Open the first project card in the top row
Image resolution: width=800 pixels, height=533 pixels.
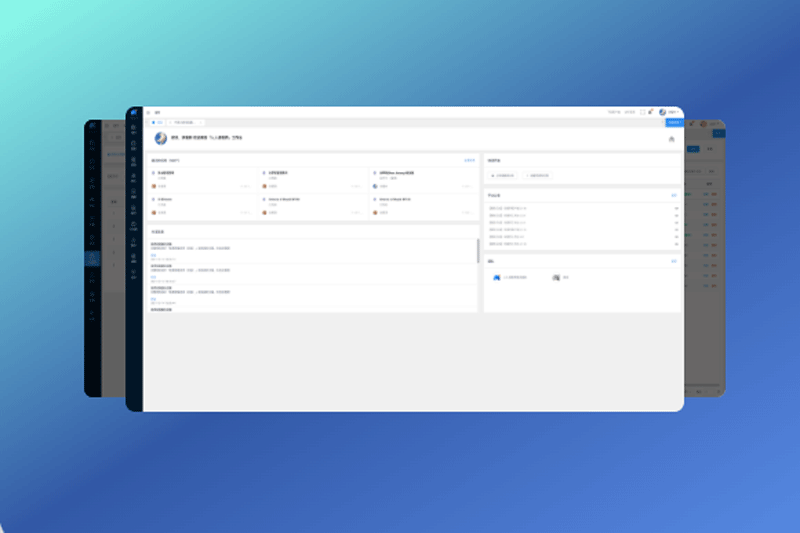click(202, 180)
